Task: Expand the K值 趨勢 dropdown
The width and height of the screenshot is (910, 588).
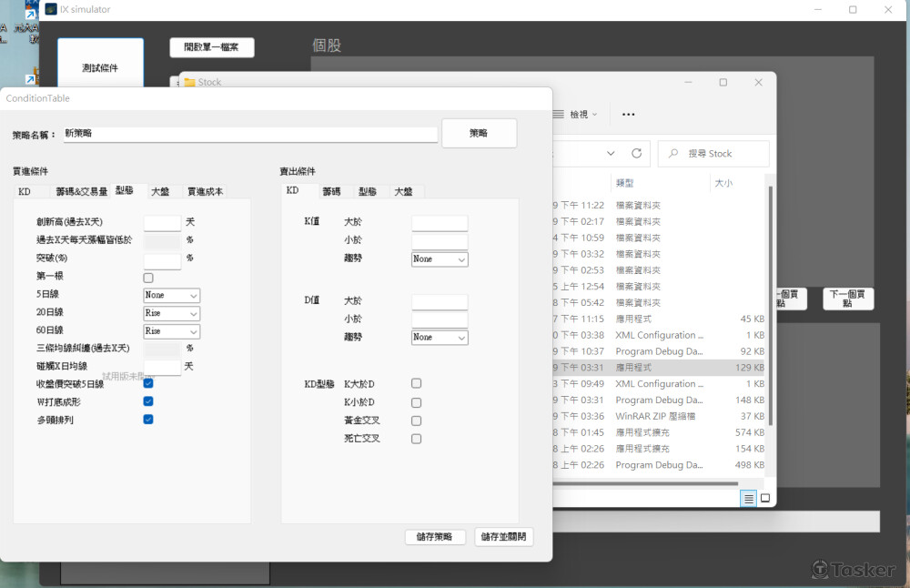Action: tap(440, 259)
